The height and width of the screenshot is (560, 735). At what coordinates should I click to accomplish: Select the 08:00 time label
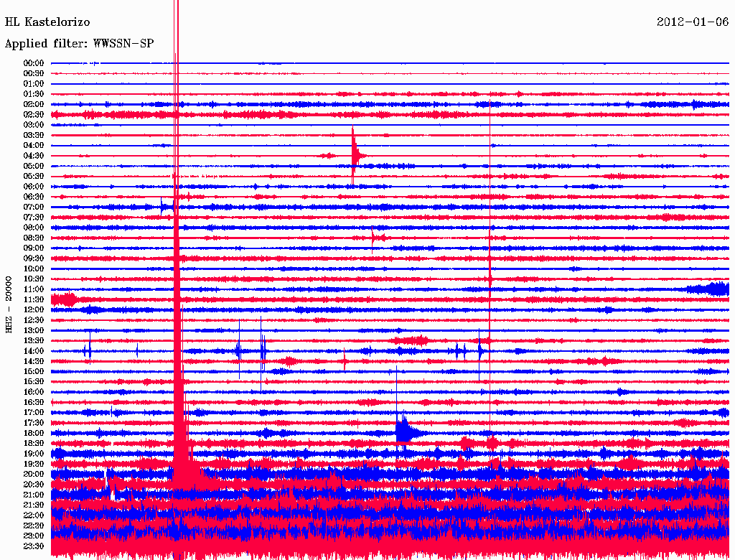click(x=34, y=228)
